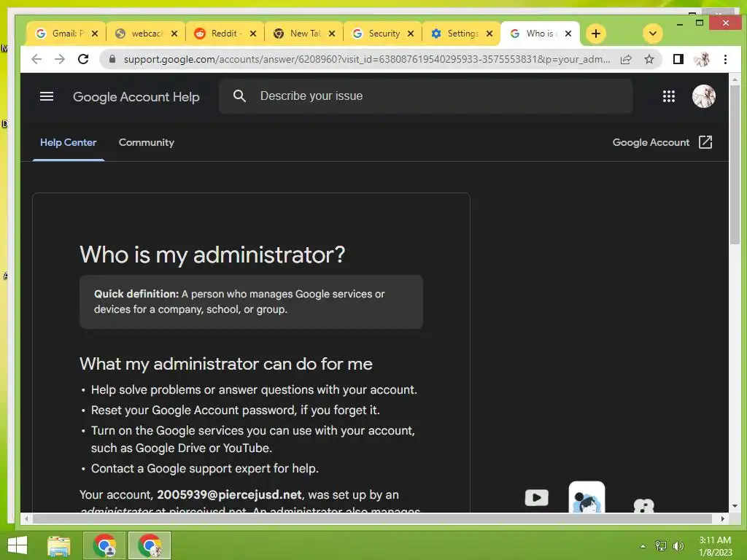Expand the tab search dropdown
747x560 pixels.
pyautogui.click(x=653, y=34)
